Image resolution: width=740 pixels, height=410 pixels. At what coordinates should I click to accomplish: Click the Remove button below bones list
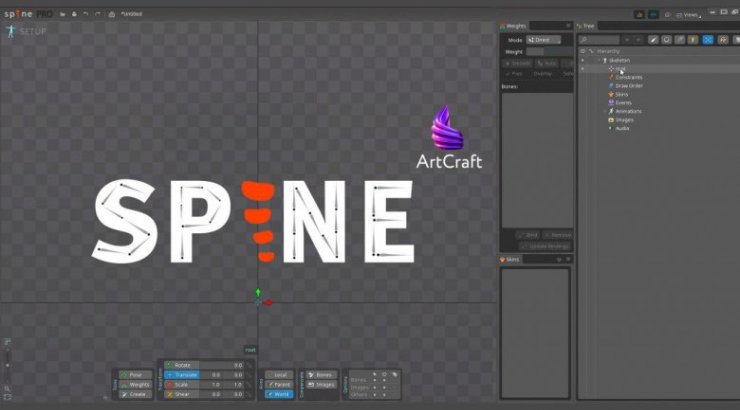(x=557, y=234)
